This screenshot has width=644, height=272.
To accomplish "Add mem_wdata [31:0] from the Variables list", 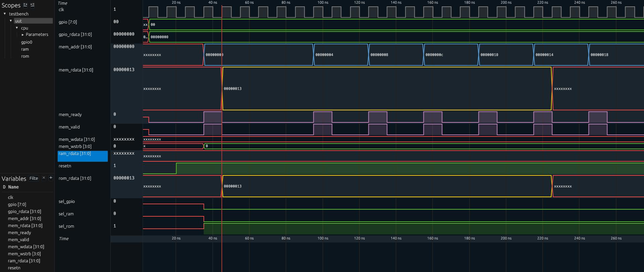I will (26, 247).
